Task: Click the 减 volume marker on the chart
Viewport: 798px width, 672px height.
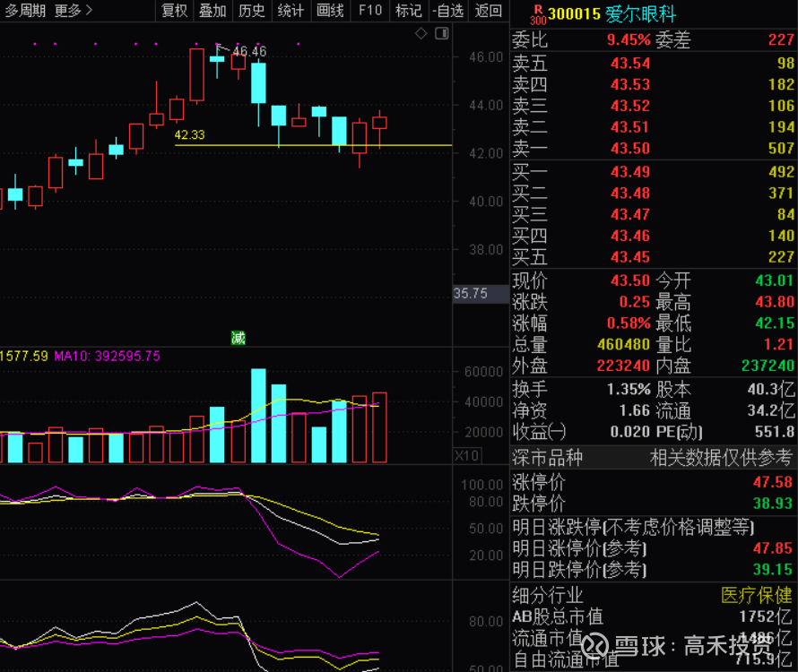Action: tap(239, 339)
